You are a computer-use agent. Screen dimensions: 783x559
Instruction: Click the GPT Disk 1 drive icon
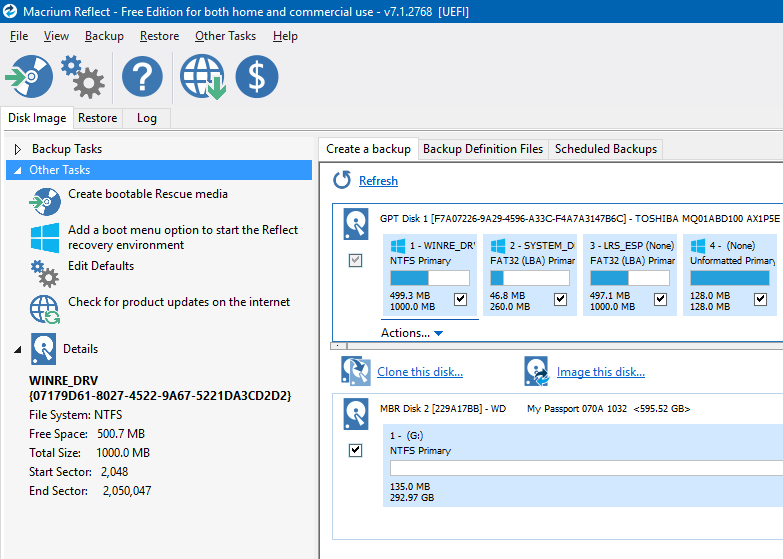(356, 224)
